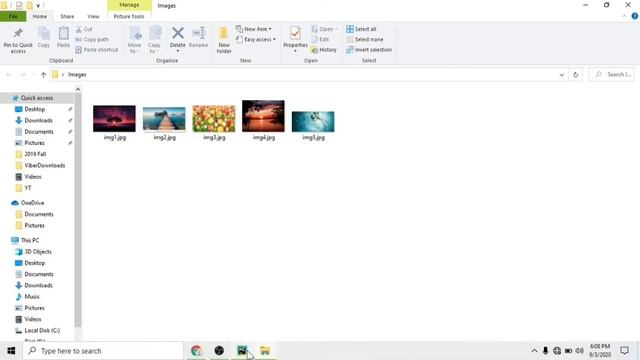Open the File tab
This screenshot has height=360, width=640.
13,16
